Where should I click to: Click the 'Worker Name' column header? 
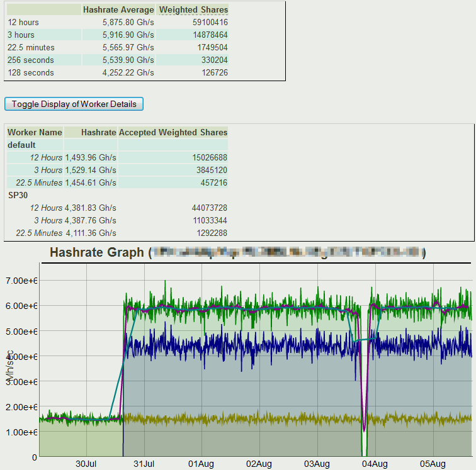coord(35,133)
